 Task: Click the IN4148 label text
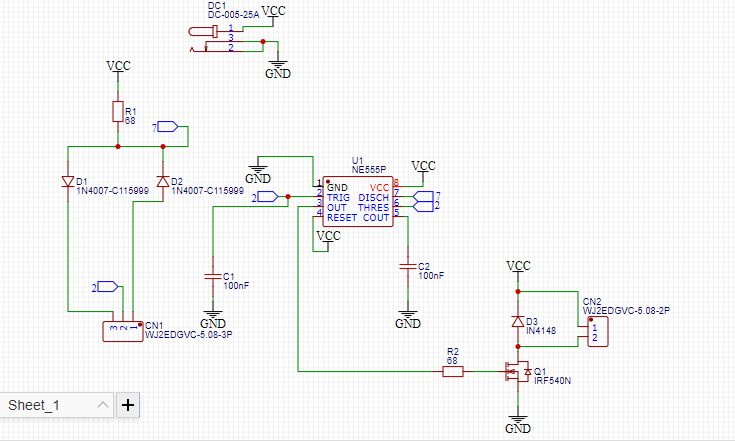click(541, 330)
